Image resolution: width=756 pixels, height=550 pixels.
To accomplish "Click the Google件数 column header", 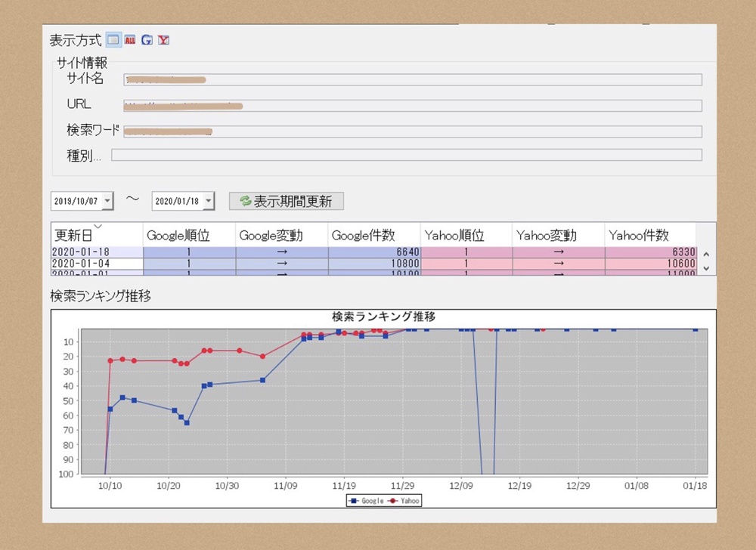I will [x=373, y=235].
